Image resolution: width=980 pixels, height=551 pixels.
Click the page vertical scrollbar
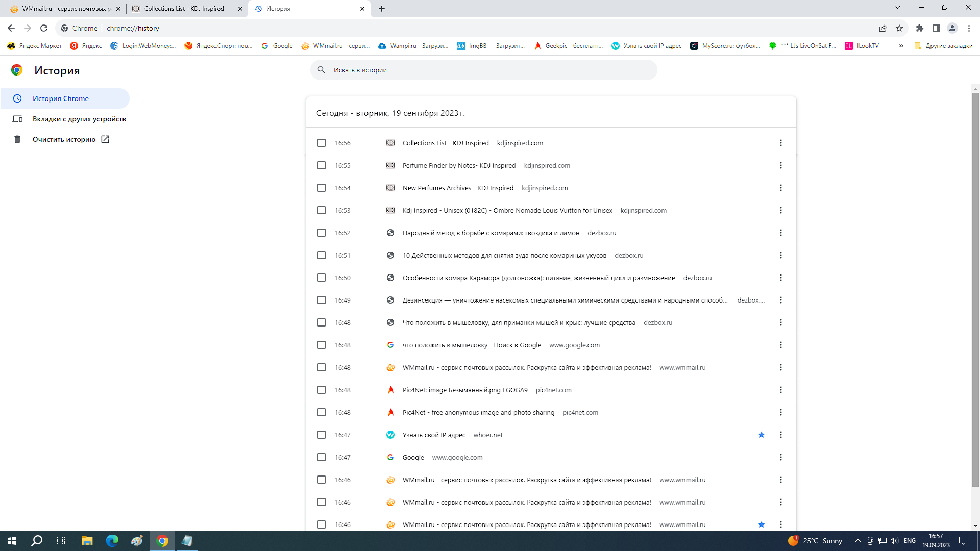975,289
